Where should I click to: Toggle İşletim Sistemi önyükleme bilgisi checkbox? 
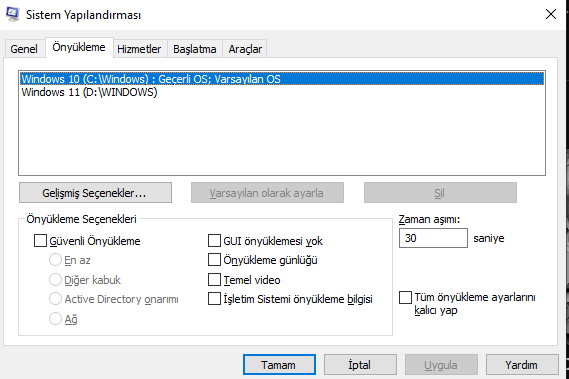pyautogui.click(x=214, y=299)
